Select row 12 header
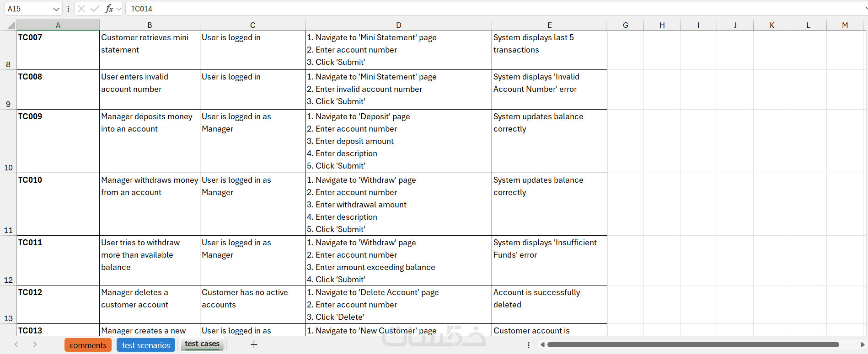This screenshot has height=354, width=868. 8,260
